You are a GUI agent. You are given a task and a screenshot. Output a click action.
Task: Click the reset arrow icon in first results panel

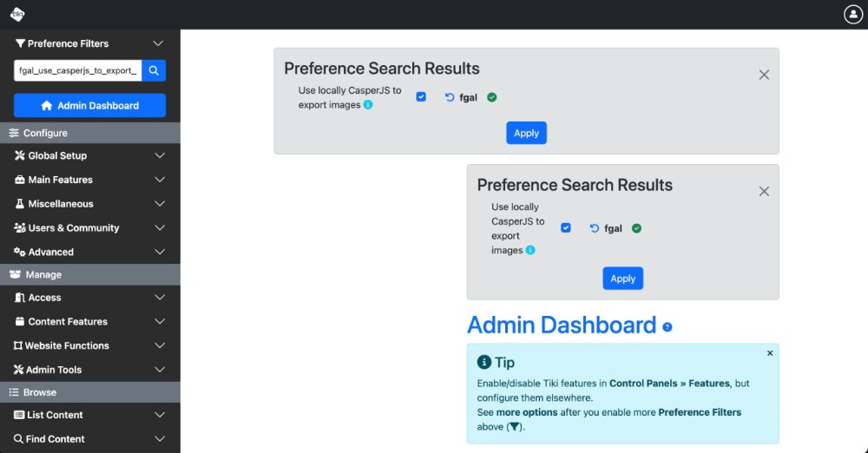(450, 97)
